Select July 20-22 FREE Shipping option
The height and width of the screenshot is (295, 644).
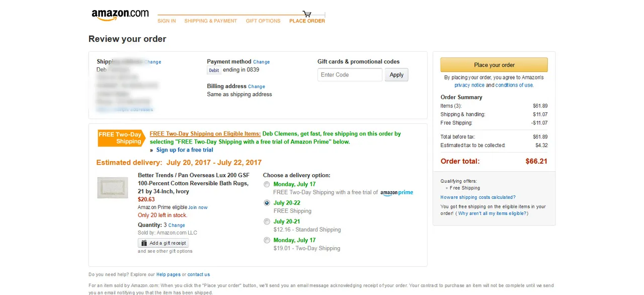point(267,203)
